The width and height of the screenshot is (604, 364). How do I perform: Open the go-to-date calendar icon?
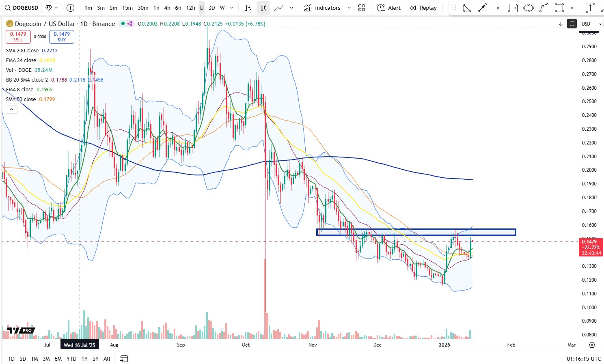click(124, 359)
